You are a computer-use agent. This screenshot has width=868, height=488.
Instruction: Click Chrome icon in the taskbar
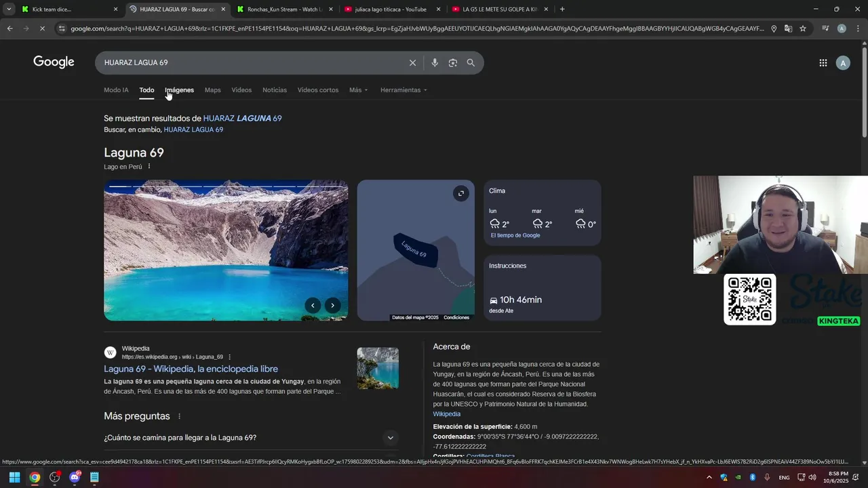[35, 477]
